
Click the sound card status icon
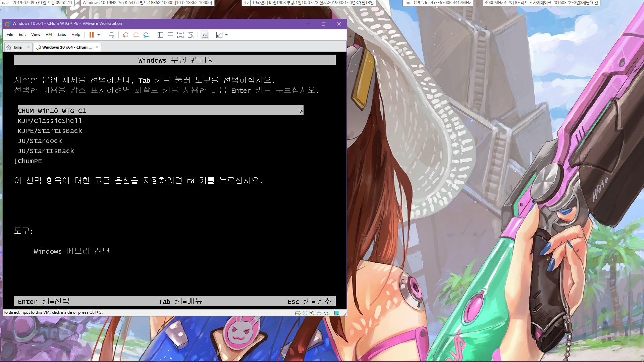(x=326, y=313)
